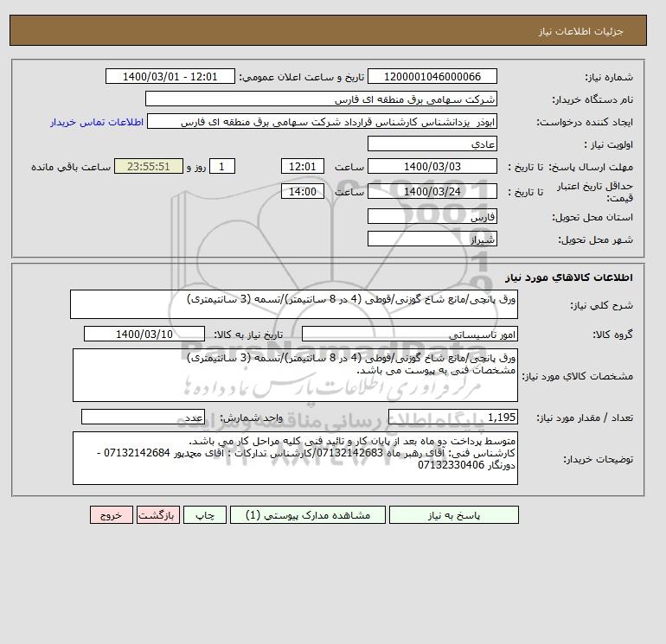Click unit of count field عدد
666x644 pixels.
[x=143, y=418]
